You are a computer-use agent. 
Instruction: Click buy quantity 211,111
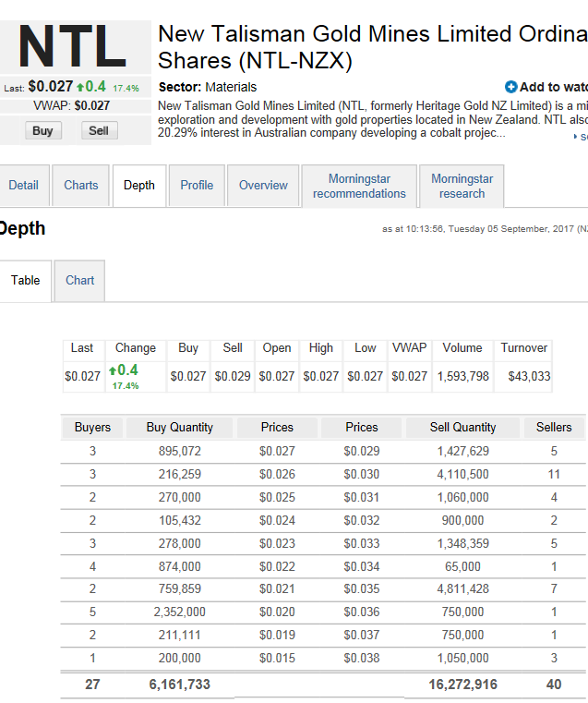180,636
